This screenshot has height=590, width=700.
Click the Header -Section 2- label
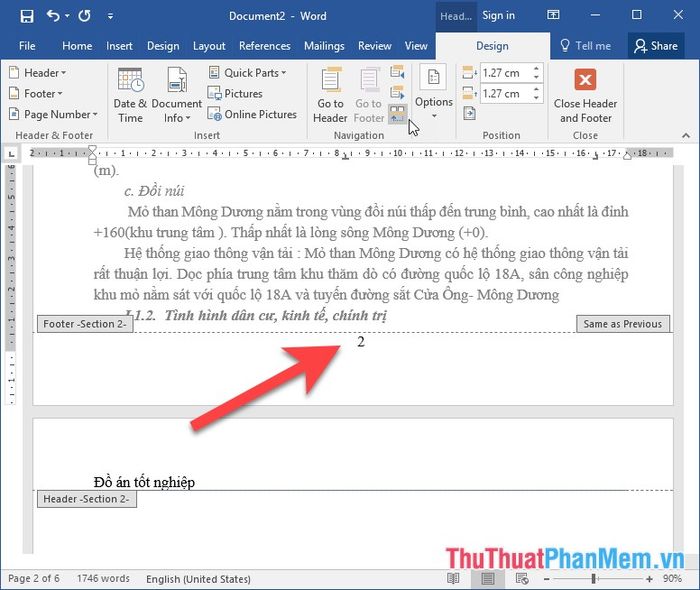[87, 499]
